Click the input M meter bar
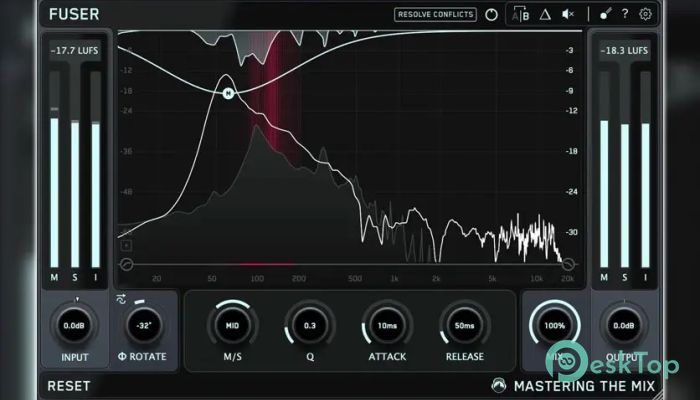Viewport: 700px width, 400px height. pos(54,170)
